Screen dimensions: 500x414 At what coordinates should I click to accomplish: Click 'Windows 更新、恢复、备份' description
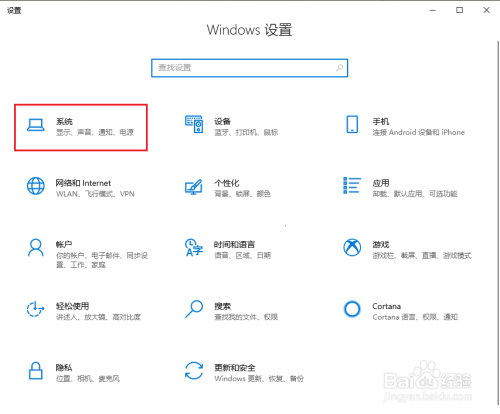tap(259, 379)
